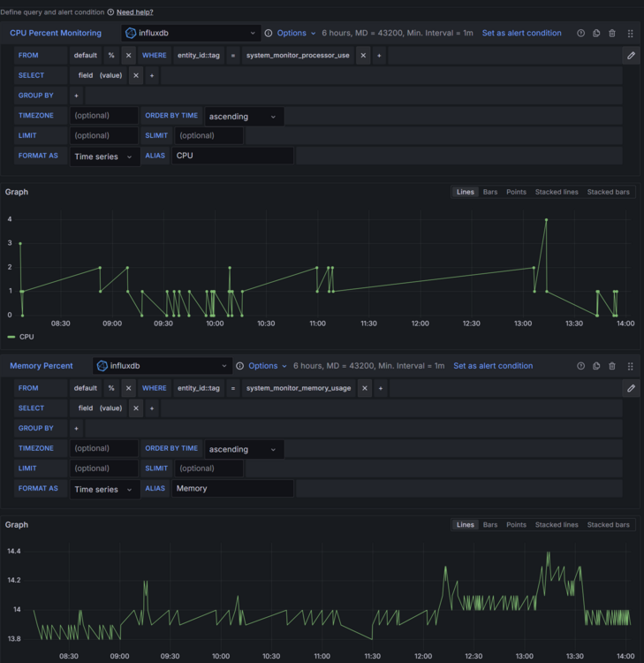The image size is (644, 663).
Task: Expand the Options section of the Memory Percent query
Action: [268, 366]
